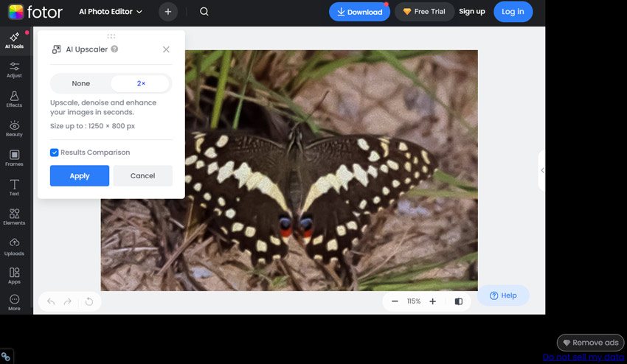Image resolution: width=627 pixels, height=364 pixels.
Task: Click the Cancel button
Action: point(143,176)
